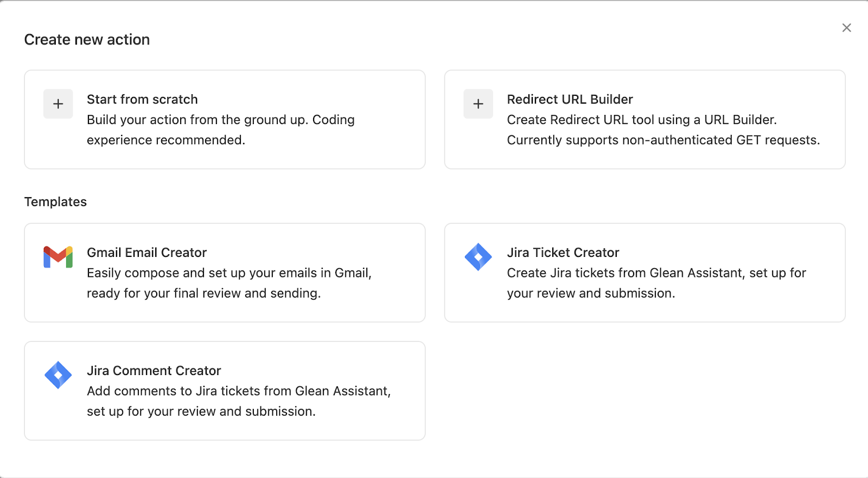868x478 pixels.
Task: Click the Jira Ticket Creator description text
Action: coord(656,283)
